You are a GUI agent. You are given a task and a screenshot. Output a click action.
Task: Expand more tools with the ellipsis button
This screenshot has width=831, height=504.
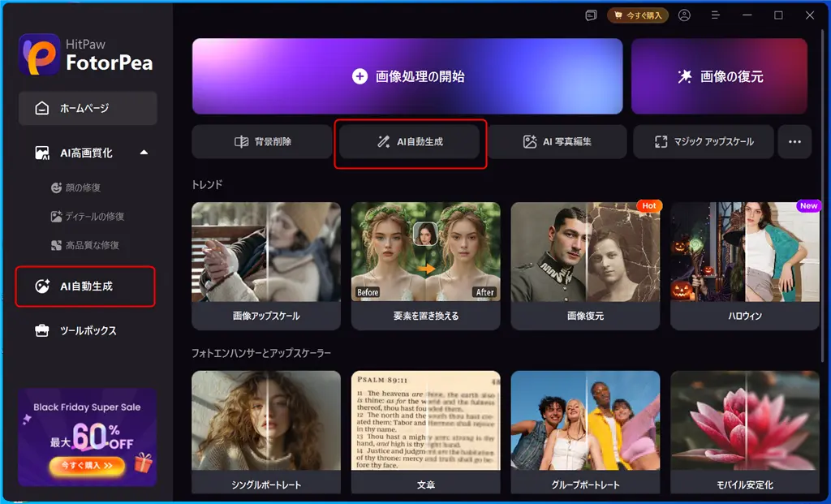pyautogui.click(x=794, y=141)
